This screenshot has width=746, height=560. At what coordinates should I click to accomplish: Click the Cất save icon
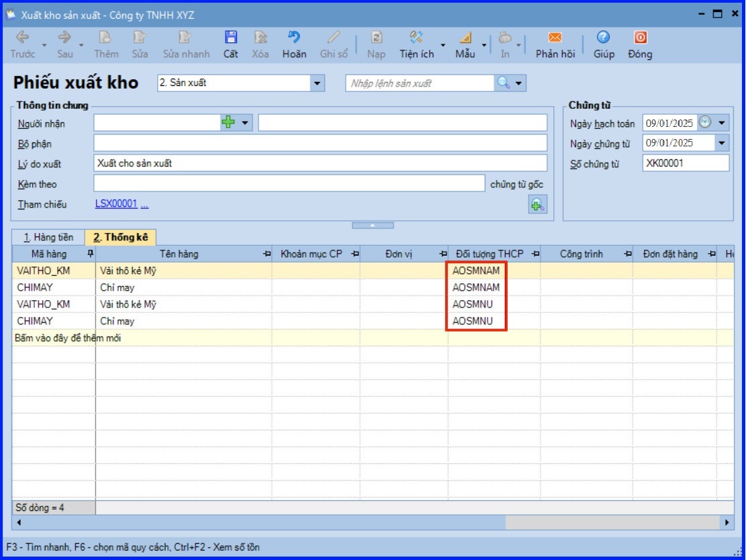(230, 38)
